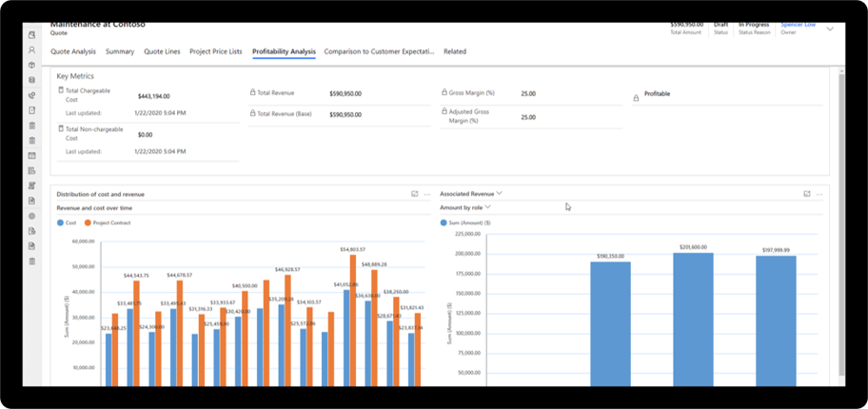Toggle the Sum (Amount) series in legend

pyautogui.click(x=465, y=223)
